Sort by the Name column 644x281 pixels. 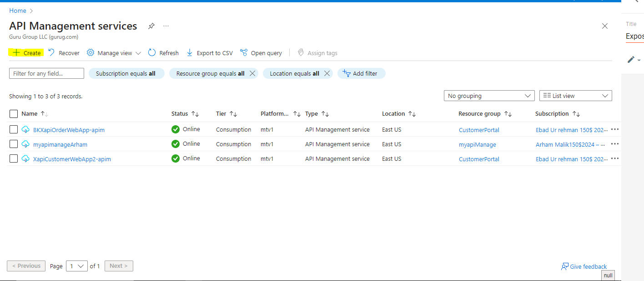tap(35, 114)
